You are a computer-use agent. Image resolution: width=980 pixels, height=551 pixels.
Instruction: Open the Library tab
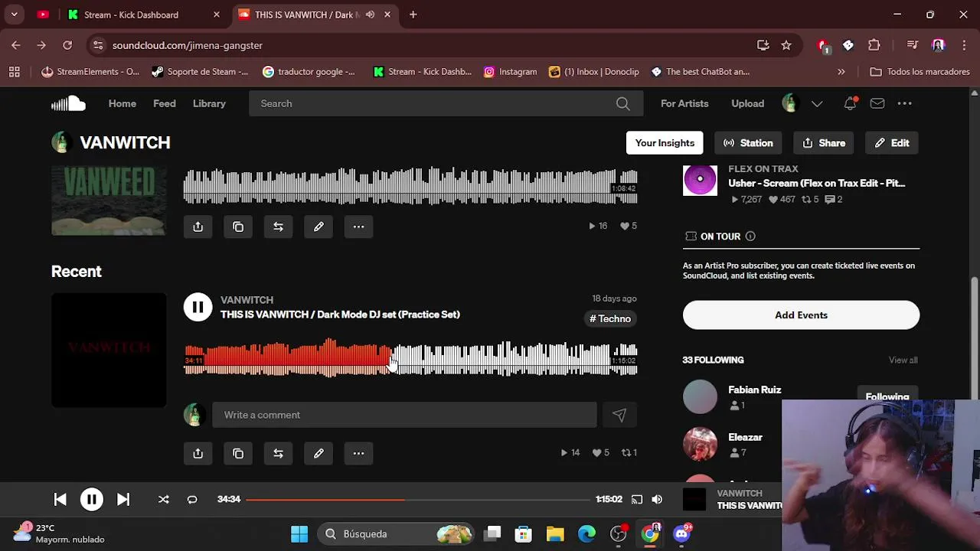(x=209, y=103)
